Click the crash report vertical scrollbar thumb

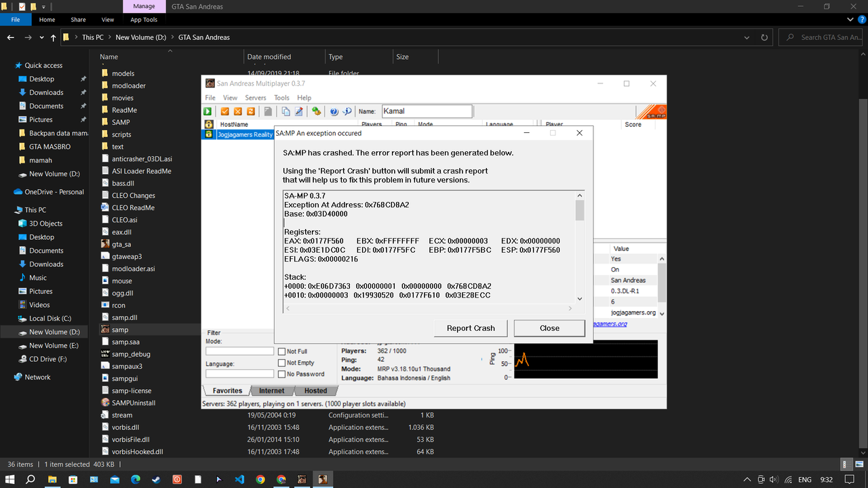click(580, 210)
